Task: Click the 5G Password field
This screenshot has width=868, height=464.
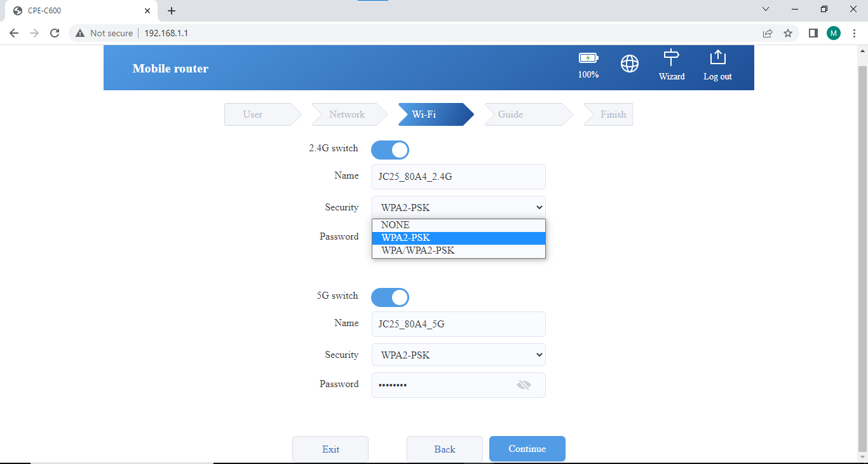Action: tap(458, 385)
